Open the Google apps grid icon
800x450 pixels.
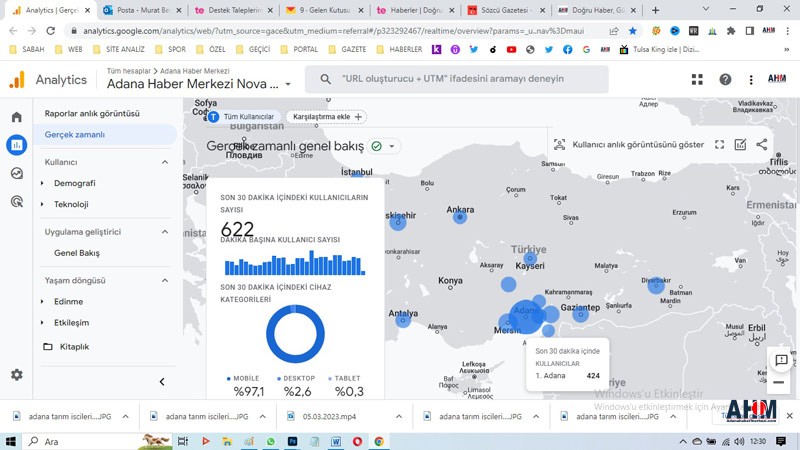point(697,79)
